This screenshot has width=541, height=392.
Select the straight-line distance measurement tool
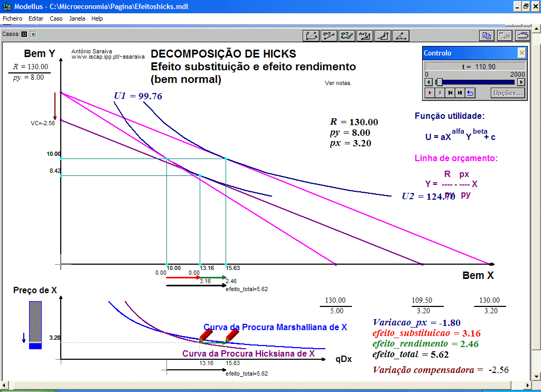pos(329,35)
